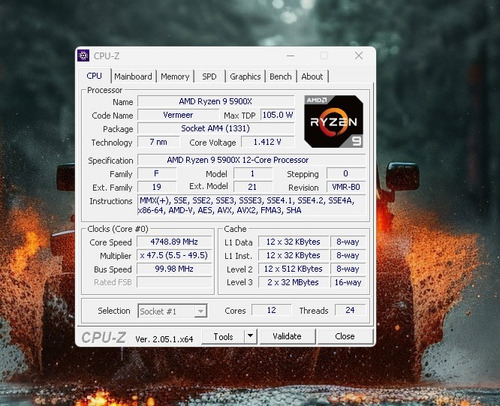Click the Cores value 12
The image size is (500, 406).
(271, 310)
